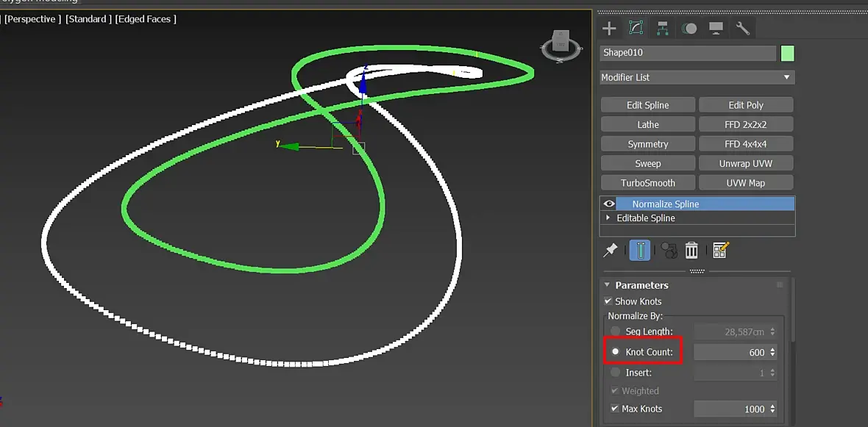Apply the FFD 4x4x4 modifier

[x=746, y=144]
